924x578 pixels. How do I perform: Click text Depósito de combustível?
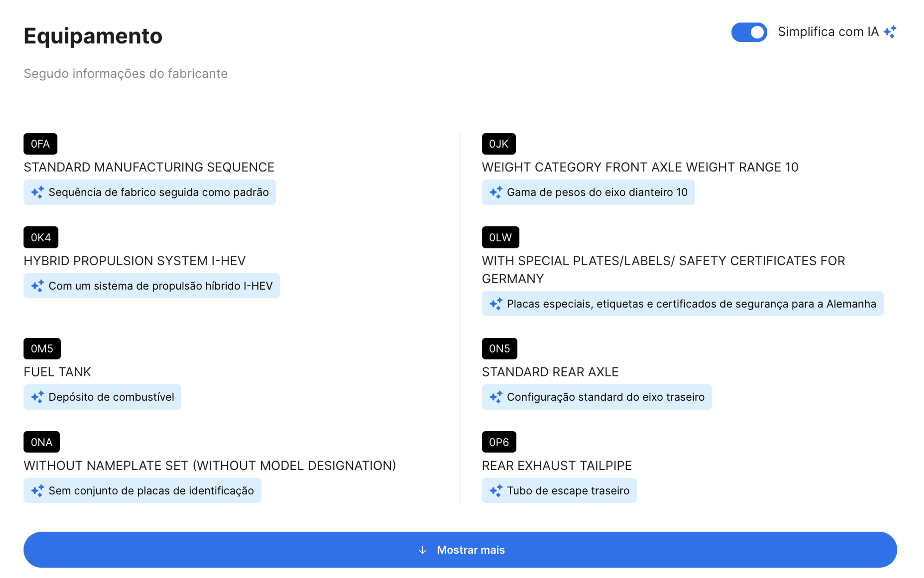111,397
